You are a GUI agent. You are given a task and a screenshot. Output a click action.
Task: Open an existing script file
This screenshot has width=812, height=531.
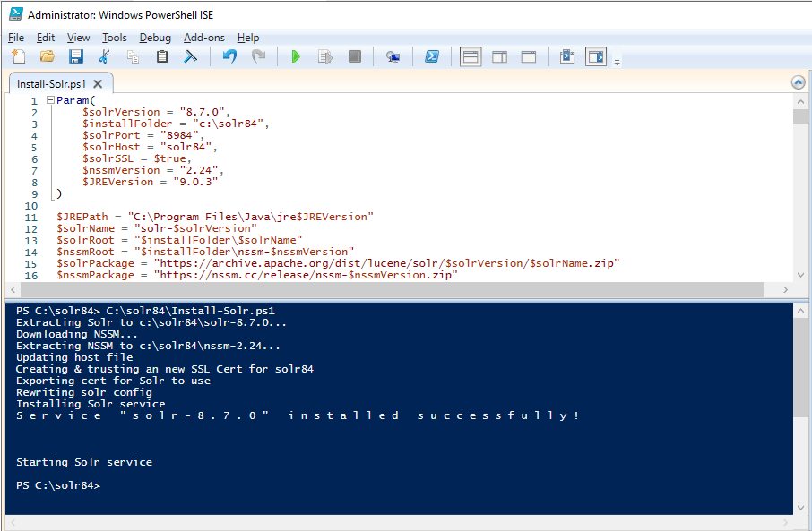pyautogui.click(x=47, y=56)
